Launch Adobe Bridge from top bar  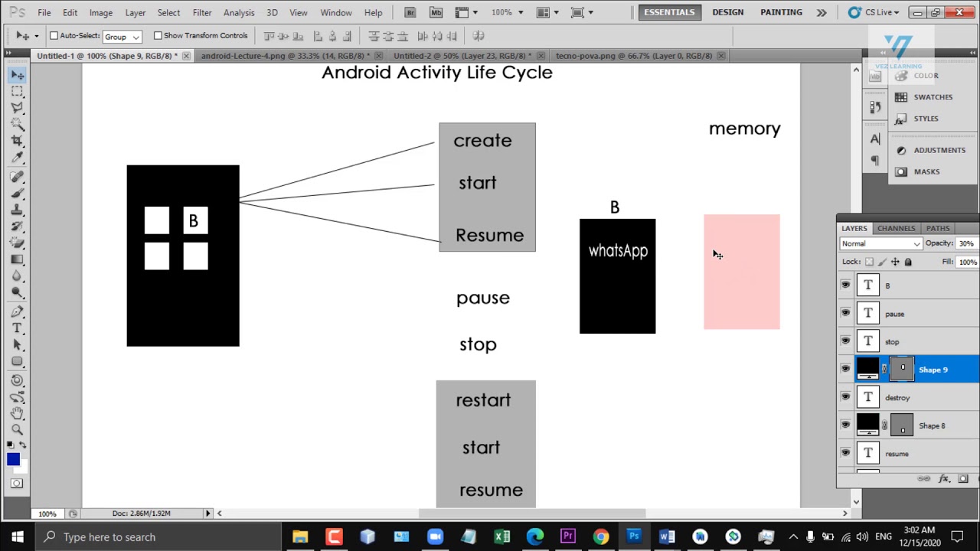tap(410, 12)
